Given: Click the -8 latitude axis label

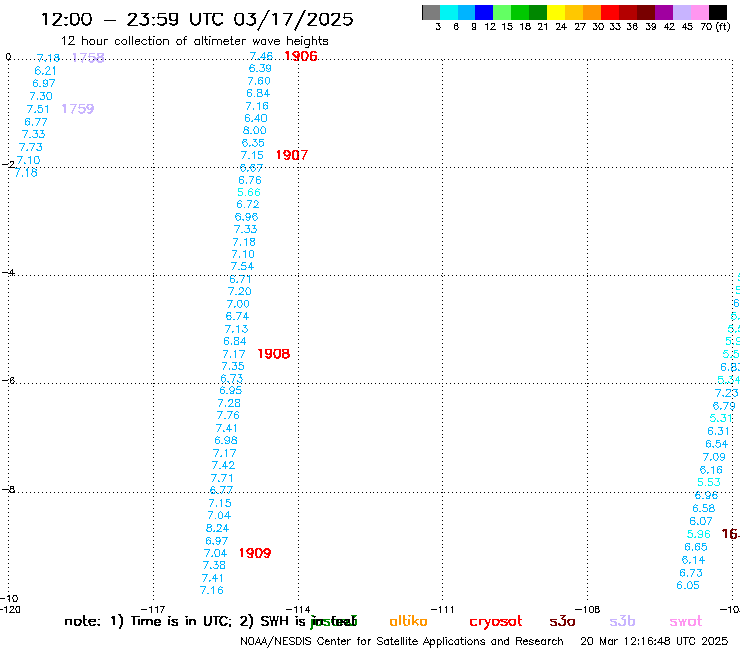Looking at the screenshot, I should (8, 489).
